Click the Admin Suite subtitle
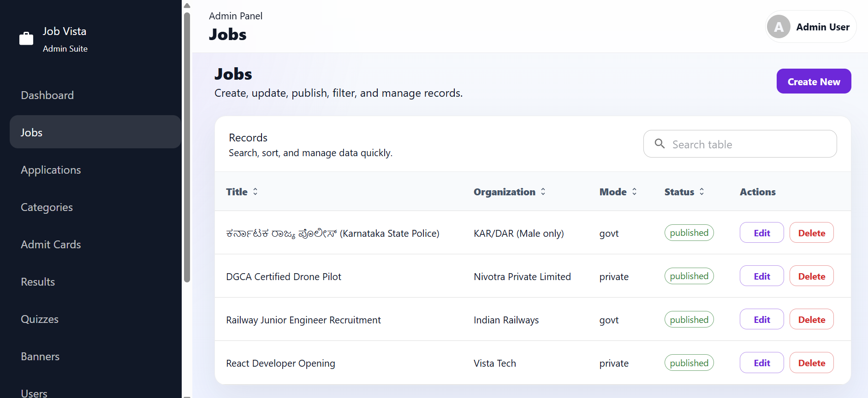Viewport: 868px width, 398px height. tap(65, 48)
